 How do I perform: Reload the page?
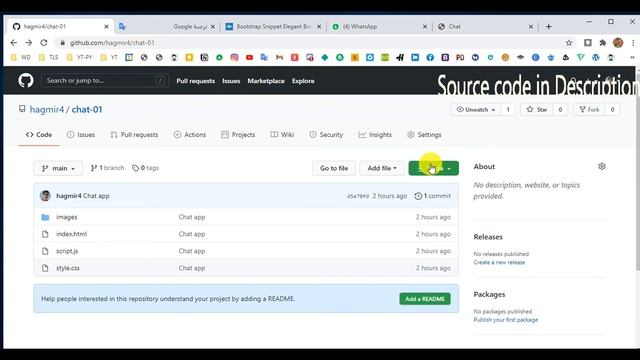pyautogui.click(x=44, y=42)
